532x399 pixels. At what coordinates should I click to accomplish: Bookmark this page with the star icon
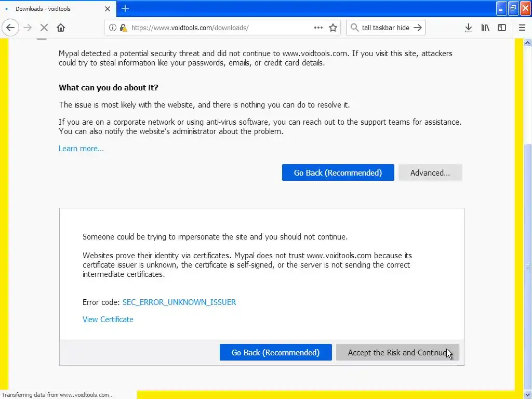point(333,28)
